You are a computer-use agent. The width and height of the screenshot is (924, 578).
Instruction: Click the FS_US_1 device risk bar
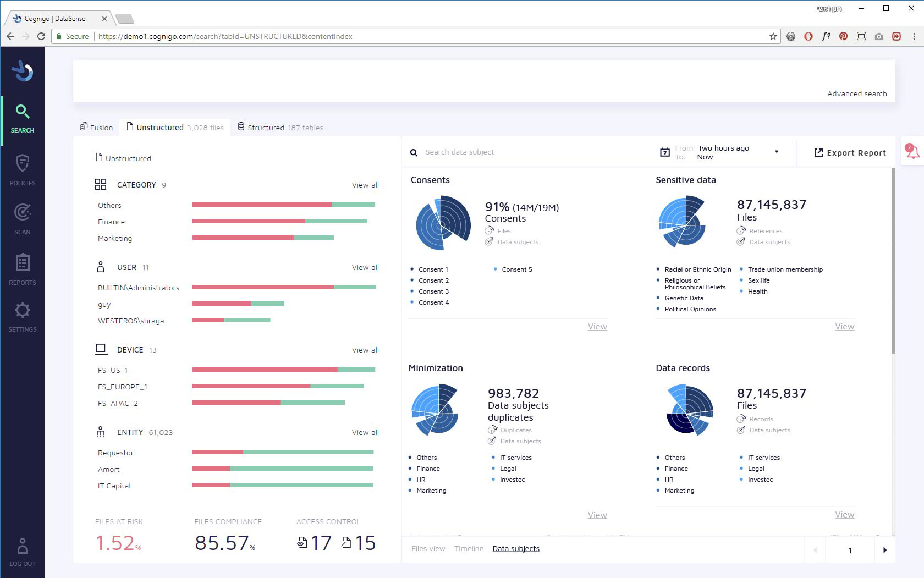284,370
